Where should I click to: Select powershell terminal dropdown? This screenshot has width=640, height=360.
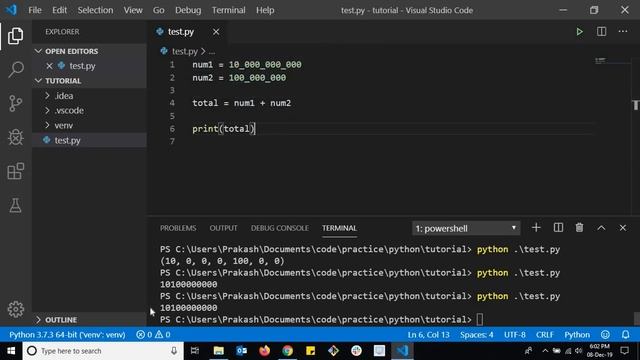[x=466, y=228]
